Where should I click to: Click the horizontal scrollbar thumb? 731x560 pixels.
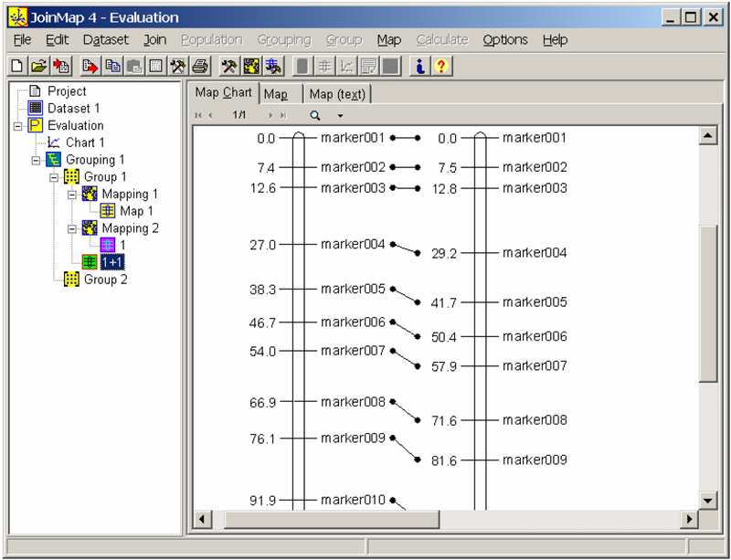[x=332, y=519]
